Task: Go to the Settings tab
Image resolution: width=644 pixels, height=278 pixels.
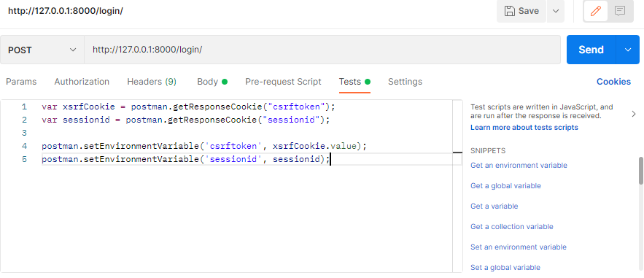Action: pyautogui.click(x=405, y=82)
